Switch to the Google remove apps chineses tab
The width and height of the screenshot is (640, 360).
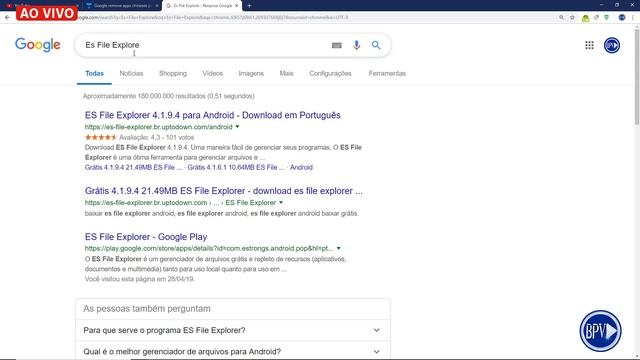coord(122,6)
